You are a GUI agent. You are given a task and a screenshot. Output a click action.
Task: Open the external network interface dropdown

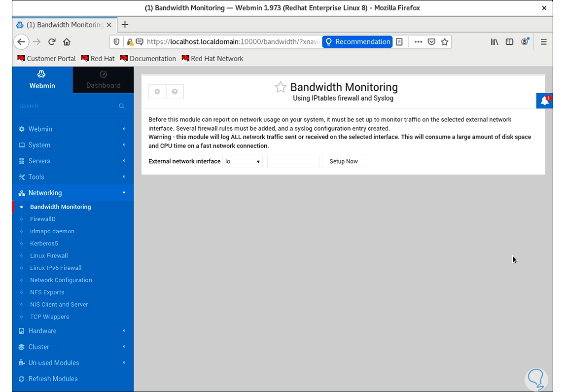pyautogui.click(x=243, y=161)
